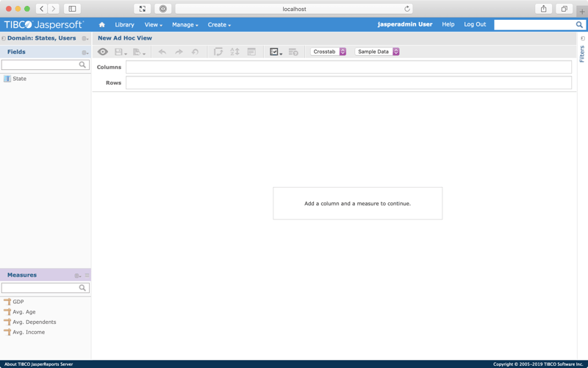
Task: Open the Save floppy-disk menu
Action: pyautogui.click(x=121, y=52)
